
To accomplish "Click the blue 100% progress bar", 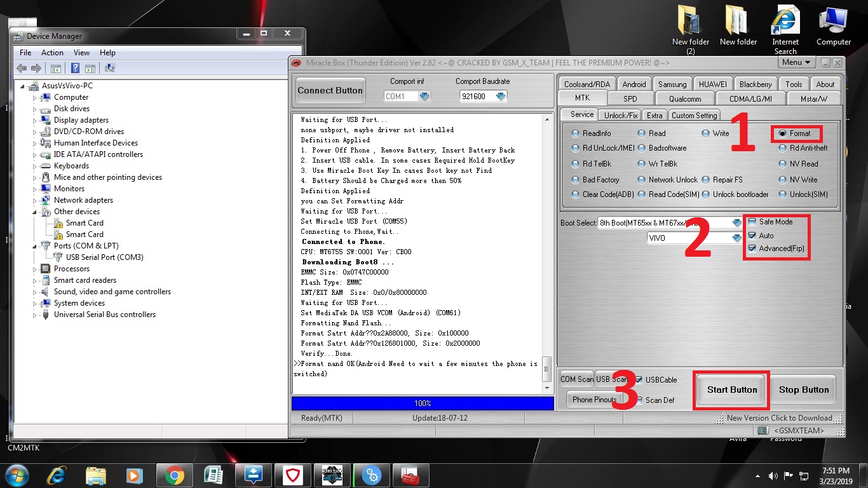I will (423, 403).
